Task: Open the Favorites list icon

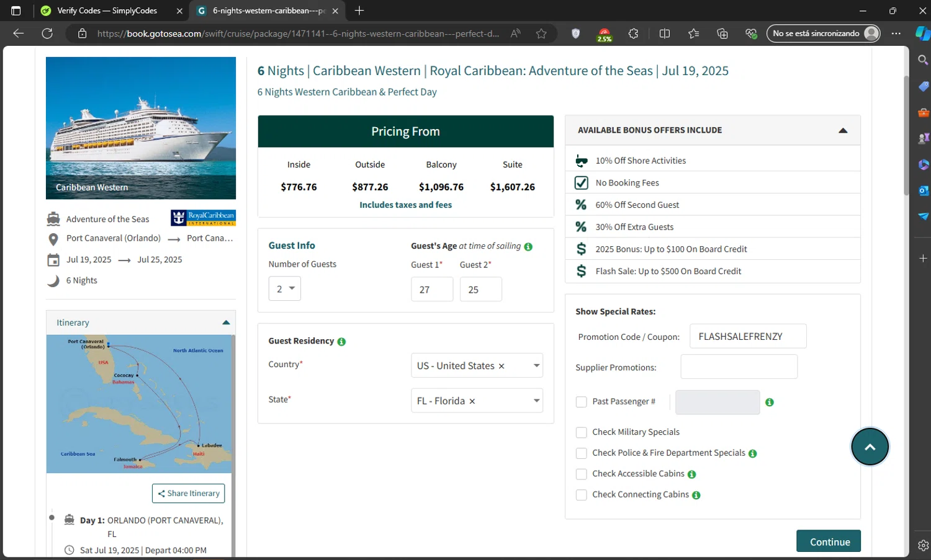Action: click(x=693, y=33)
